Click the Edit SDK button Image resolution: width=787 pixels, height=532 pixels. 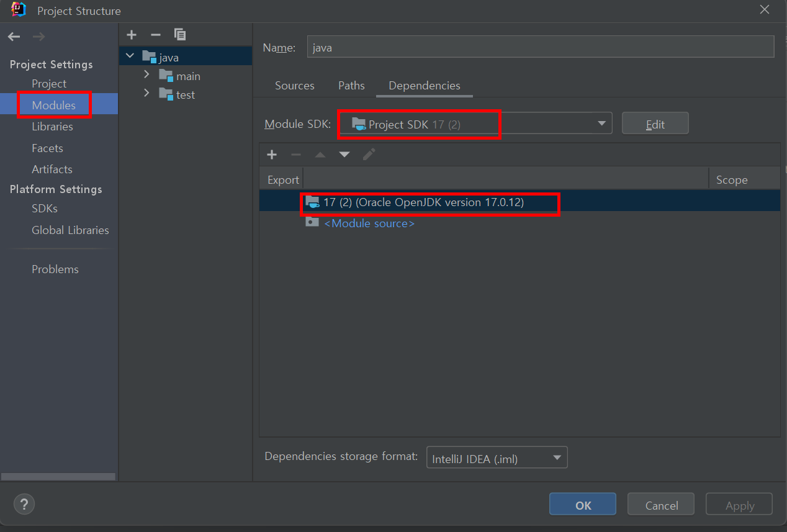coord(655,124)
